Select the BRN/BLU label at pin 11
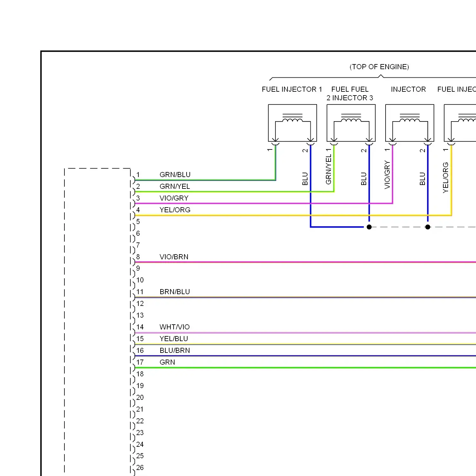The width and height of the screenshot is (476, 476). click(x=175, y=292)
